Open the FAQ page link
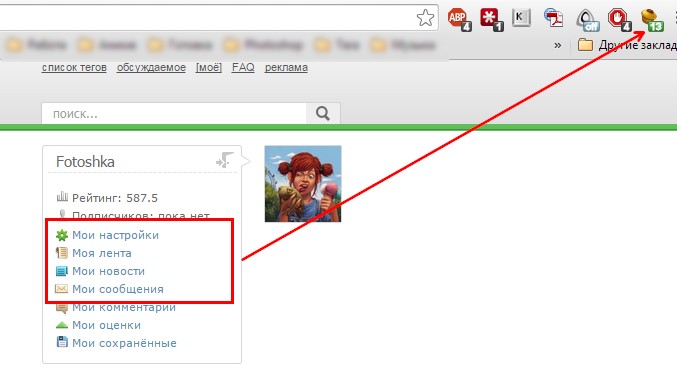Image resolution: width=677 pixels, height=370 pixels. tap(243, 67)
